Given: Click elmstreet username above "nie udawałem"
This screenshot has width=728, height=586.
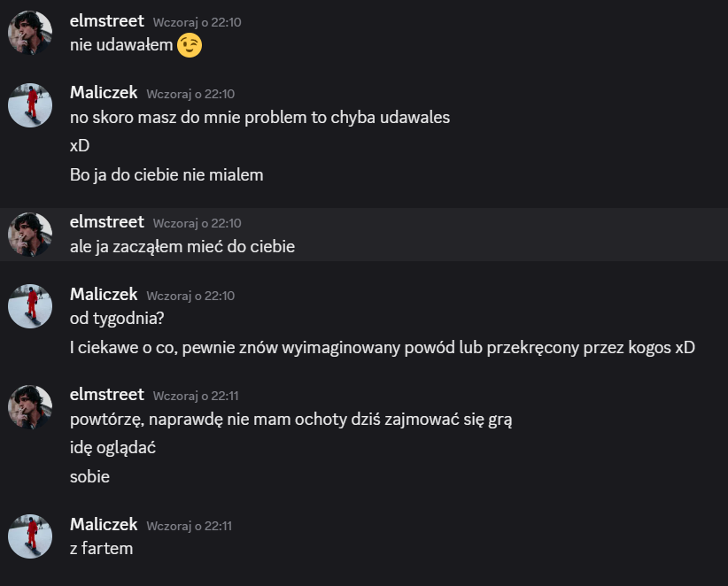Looking at the screenshot, I should [x=106, y=21].
